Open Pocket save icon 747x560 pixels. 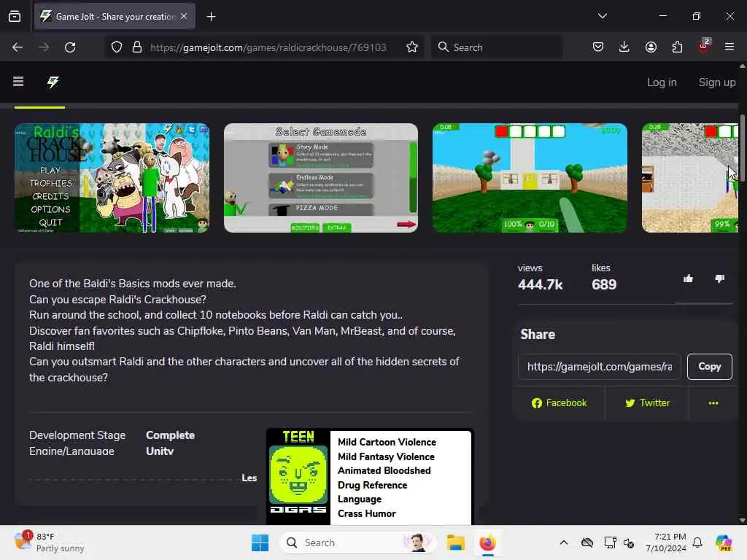click(598, 47)
